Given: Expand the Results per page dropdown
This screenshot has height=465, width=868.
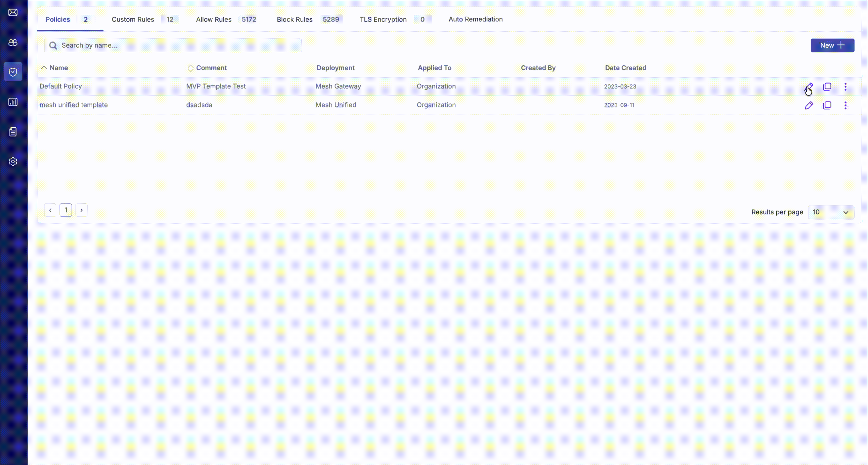Looking at the screenshot, I should [x=831, y=212].
